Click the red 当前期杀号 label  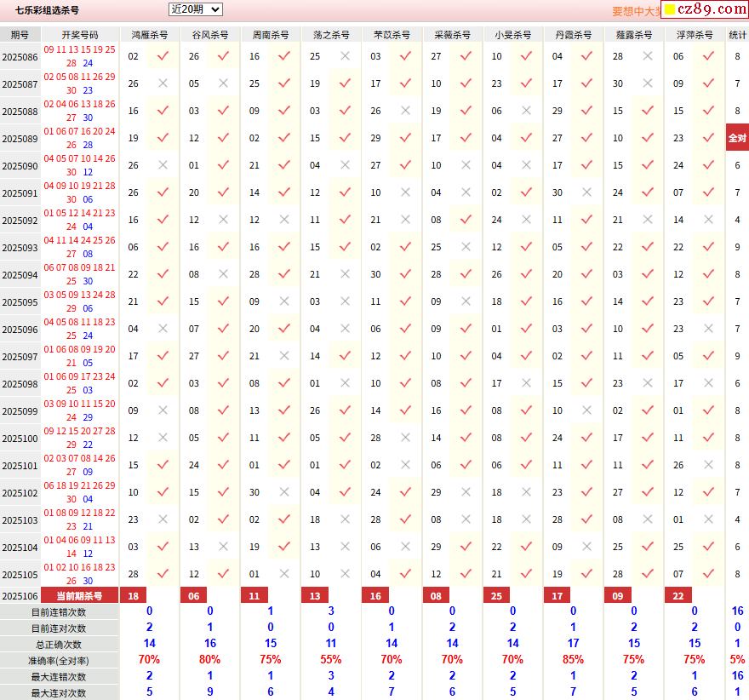point(80,595)
